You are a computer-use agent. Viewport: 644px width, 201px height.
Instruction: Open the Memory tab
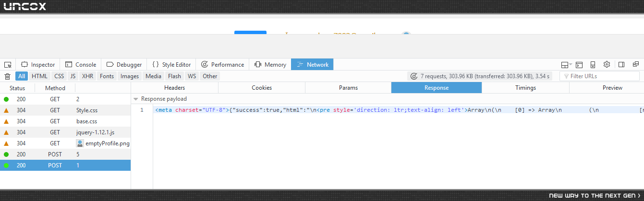click(270, 65)
